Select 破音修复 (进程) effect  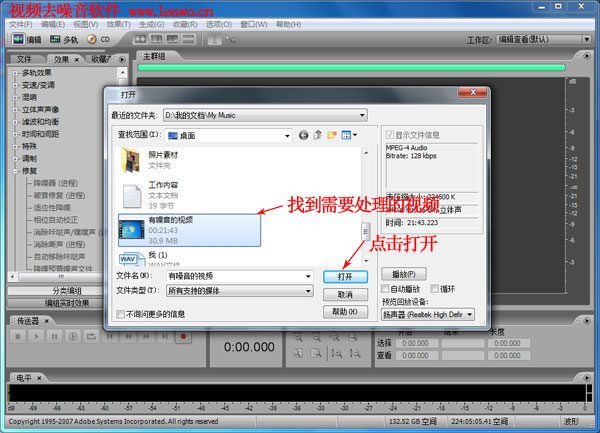59,195
